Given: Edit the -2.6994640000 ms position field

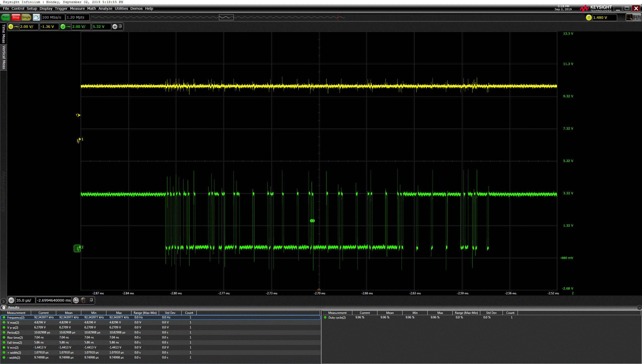Looking at the screenshot, I should point(54,300).
